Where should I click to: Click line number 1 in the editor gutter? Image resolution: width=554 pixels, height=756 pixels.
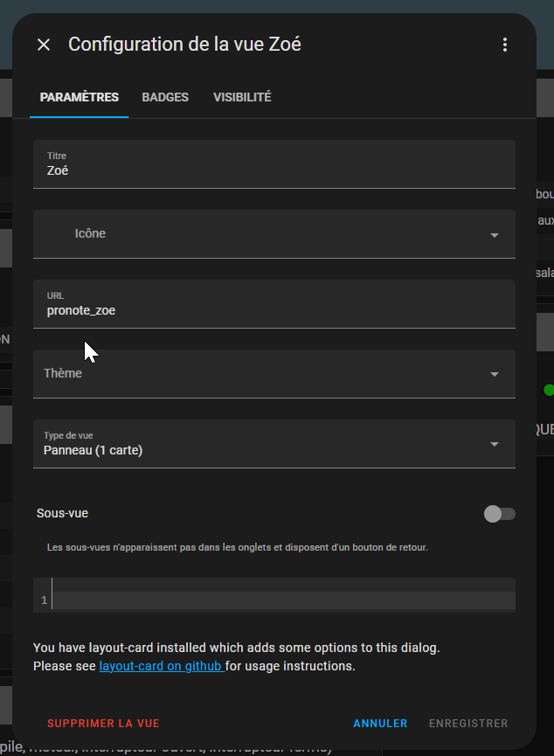click(44, 600)
